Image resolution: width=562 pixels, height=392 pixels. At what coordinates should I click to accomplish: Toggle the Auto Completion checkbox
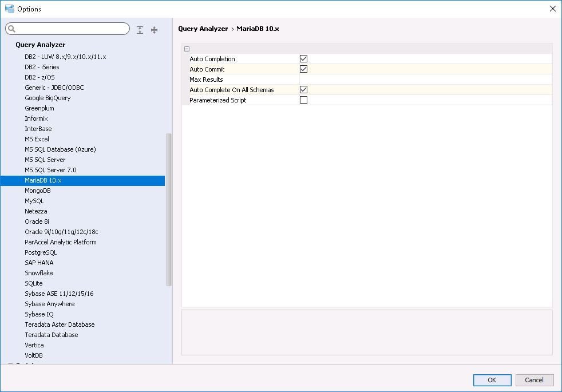coord(303,59)
